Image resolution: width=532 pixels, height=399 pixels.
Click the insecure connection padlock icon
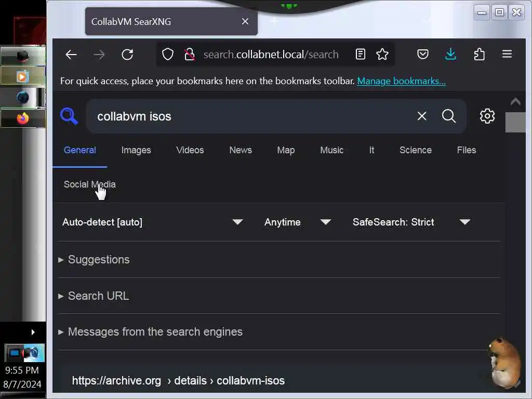[190, 54]
